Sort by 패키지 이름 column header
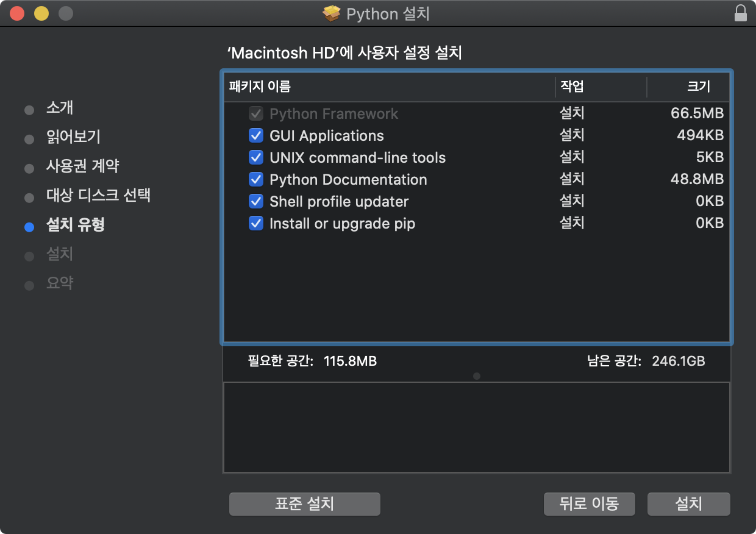This screenshot has width=756, height=534. (390, 87)
